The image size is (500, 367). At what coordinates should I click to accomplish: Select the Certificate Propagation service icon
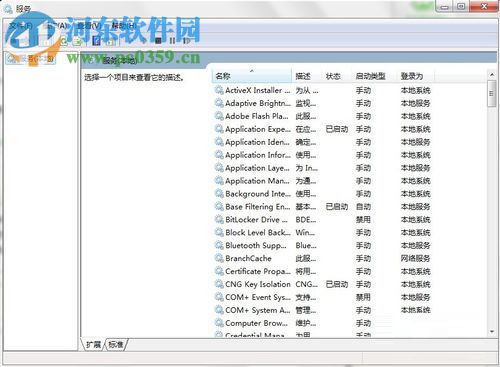[219, 271]
